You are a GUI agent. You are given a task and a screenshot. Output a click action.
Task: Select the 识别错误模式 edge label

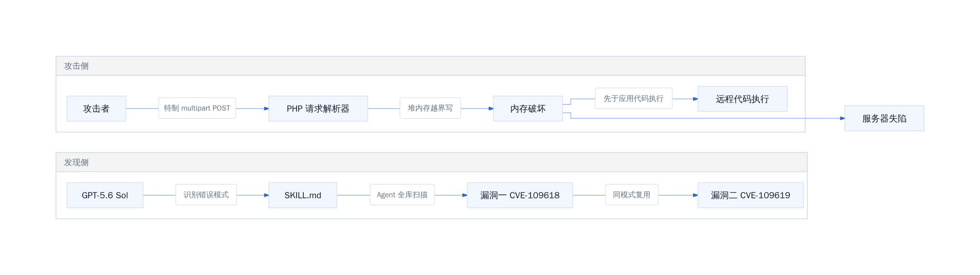click(206, 195)
